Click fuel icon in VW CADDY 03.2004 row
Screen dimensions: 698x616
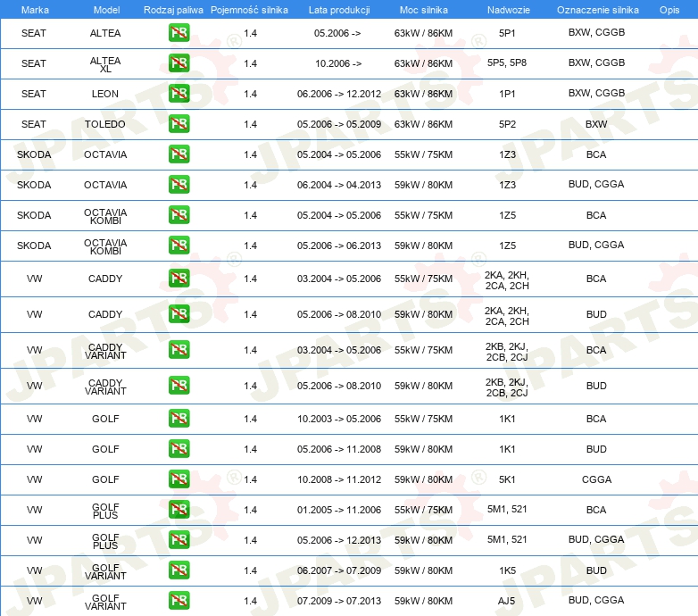point(179,279)
